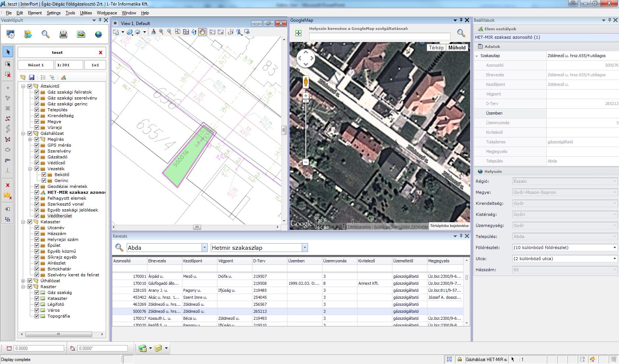
Task: Toggle the Védőcső layer checkbox
Action: click(37, 163)
